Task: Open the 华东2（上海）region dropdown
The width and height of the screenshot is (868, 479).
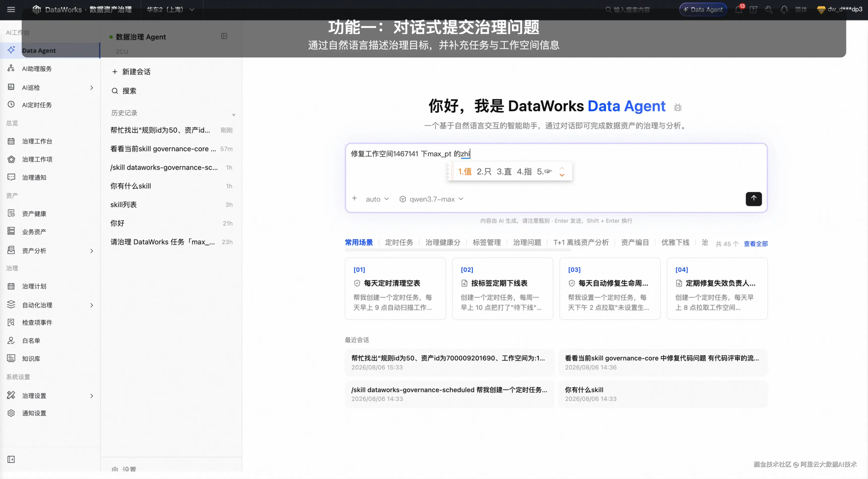Action: (x=171, y=9)
